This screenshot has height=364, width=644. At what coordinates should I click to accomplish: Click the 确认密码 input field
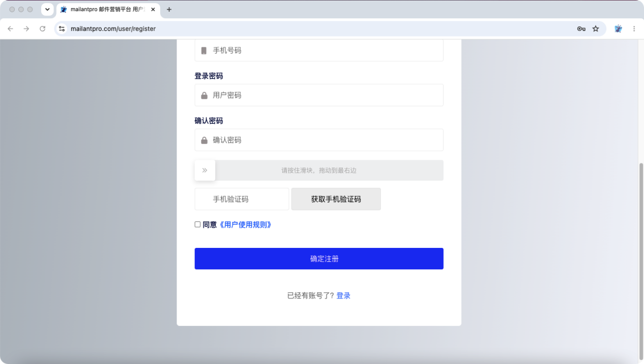point(319,140)
